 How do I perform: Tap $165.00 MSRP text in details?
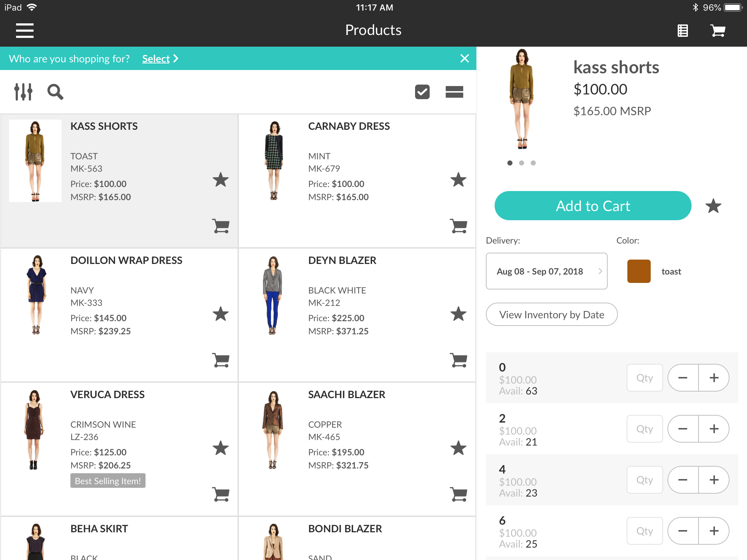612,111
